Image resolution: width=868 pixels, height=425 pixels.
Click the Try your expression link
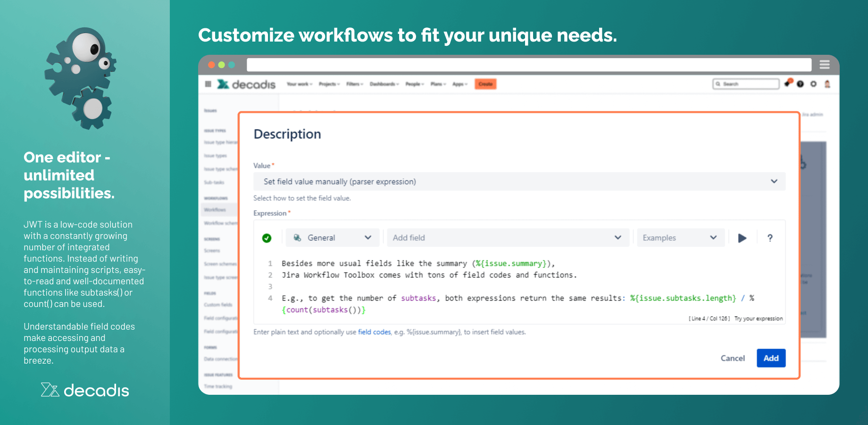pyautogui.click(x=759, y=319)
